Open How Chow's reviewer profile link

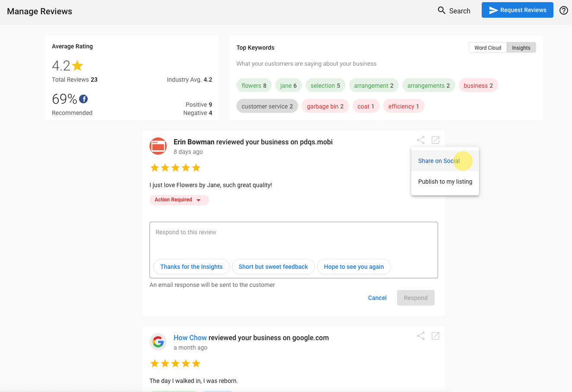(x=190, y=338)
